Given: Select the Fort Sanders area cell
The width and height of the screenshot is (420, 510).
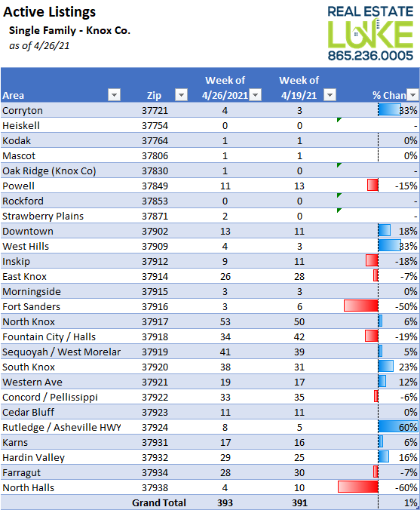Looking at the screenshot, I should pos(62,307).
